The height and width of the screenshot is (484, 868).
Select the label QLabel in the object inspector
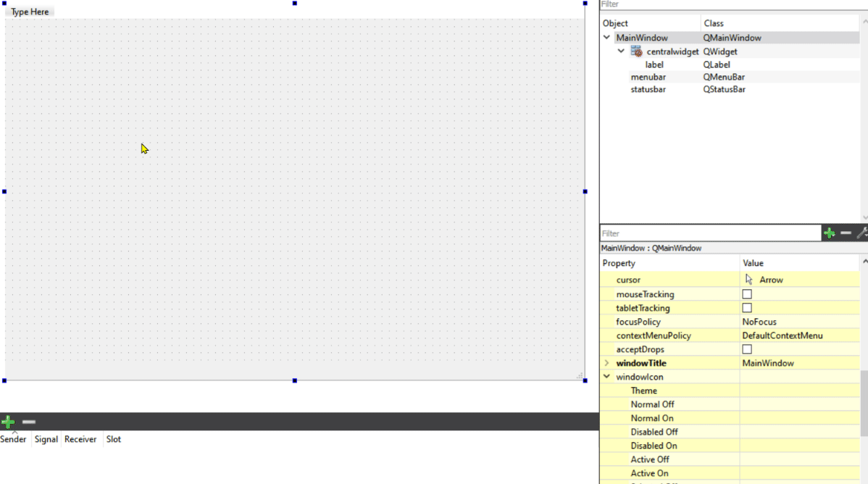[654, 64]
